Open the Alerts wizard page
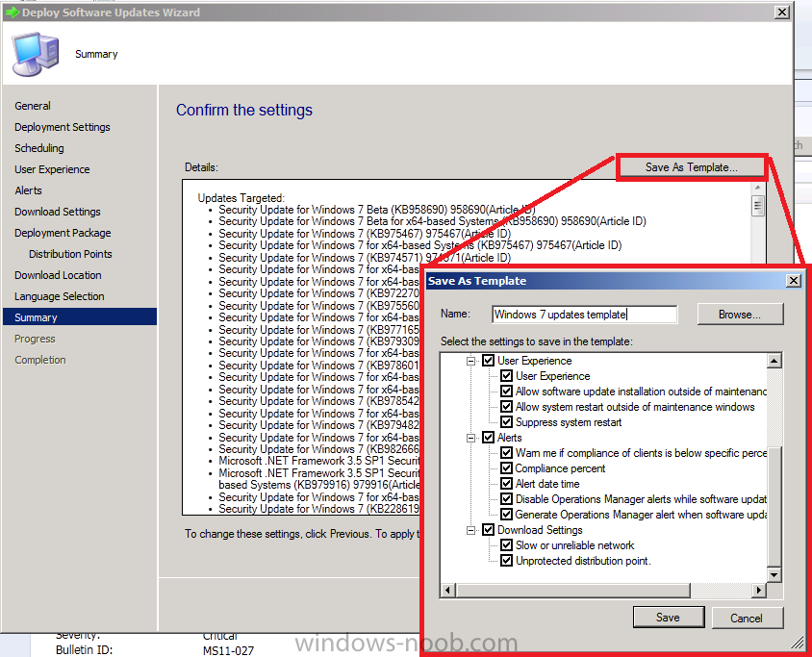812x657 pixels. [29, 190]
